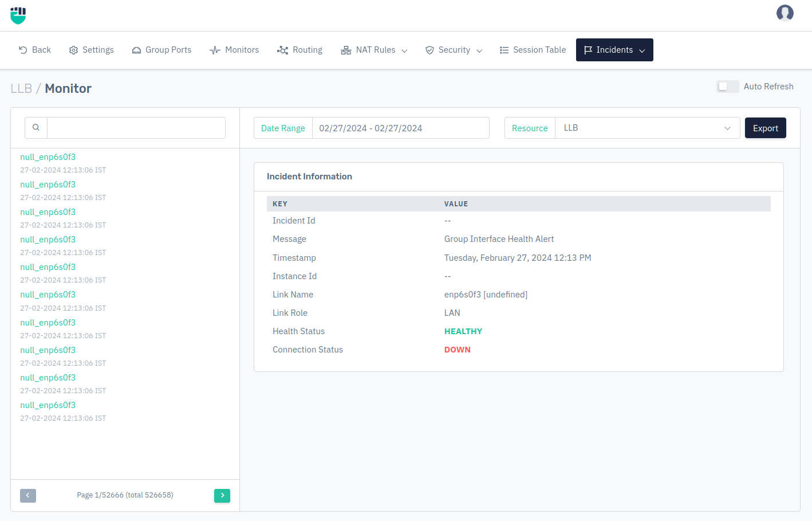This screenshot has height=521, width=812.
Task: Click the Page 1/52666 (total 526658) text
Action: click(125, 495)
